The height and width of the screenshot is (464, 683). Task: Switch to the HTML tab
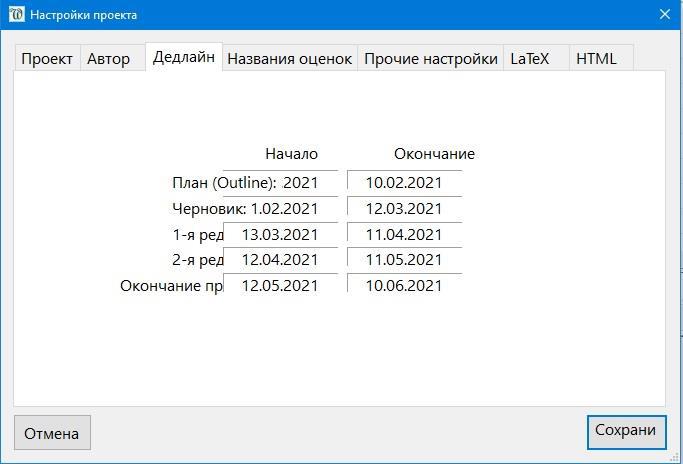(x=596, y=59)
